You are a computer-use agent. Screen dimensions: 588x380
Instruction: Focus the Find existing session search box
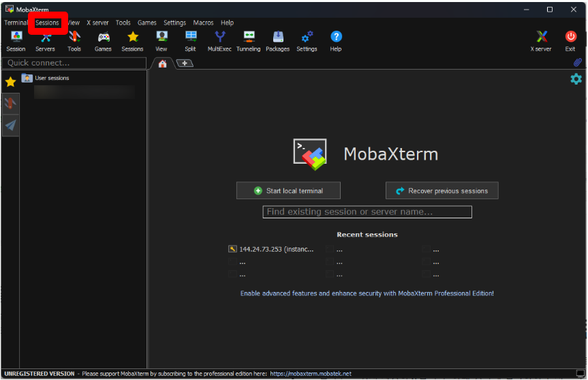(367, 211)
